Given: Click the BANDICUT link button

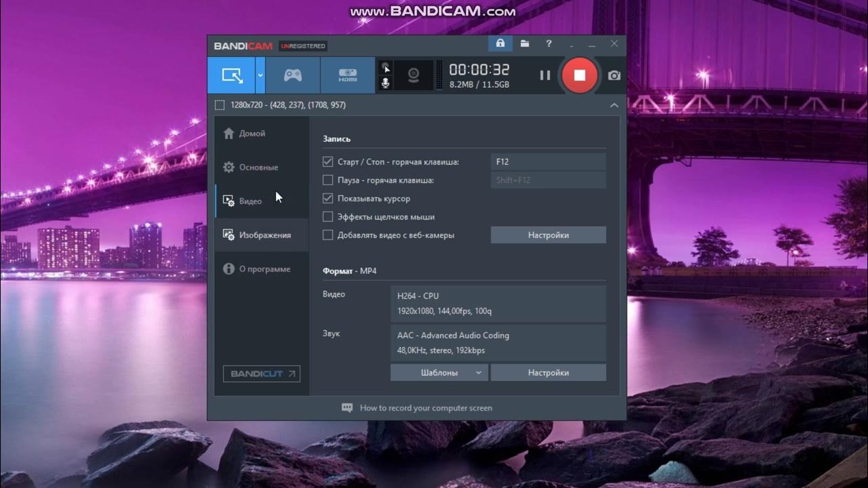Looking at the screenshot, I should (262, 374).
